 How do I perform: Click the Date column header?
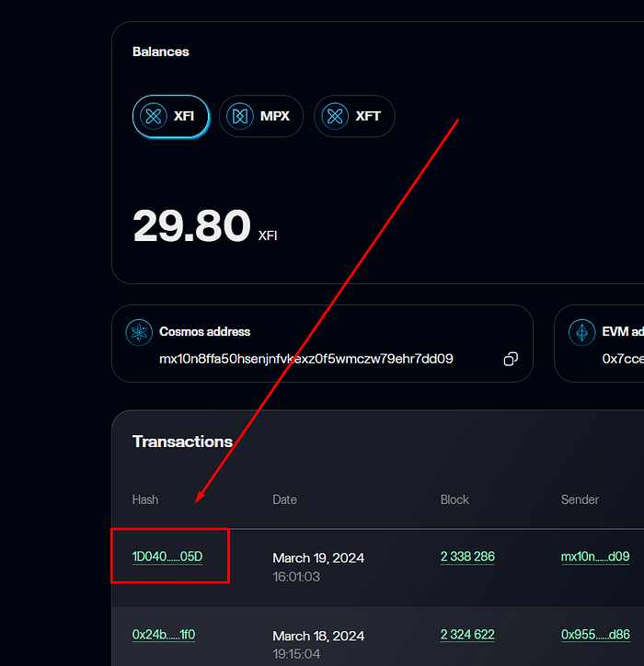[284, 499]
